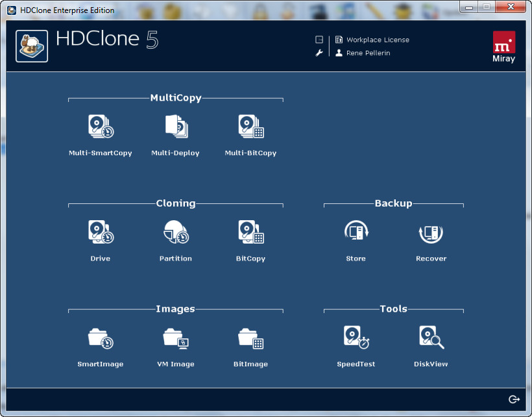Open the Store backup icon
The image size is (532, 417).
356,232
